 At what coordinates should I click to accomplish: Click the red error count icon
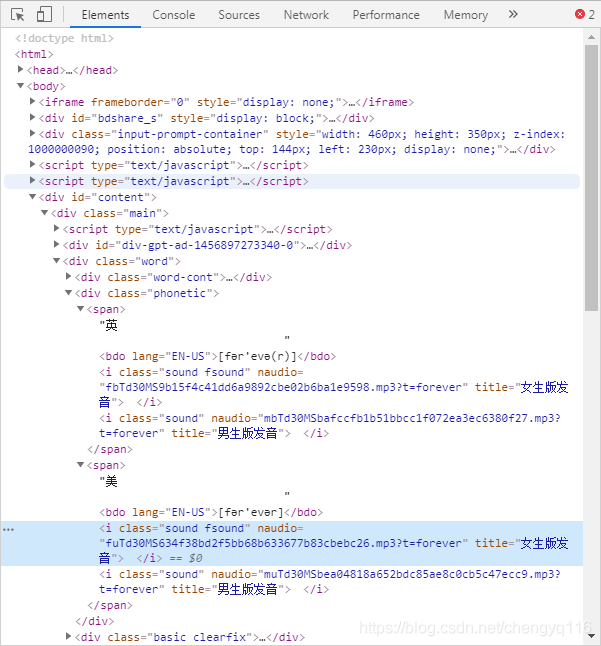click(580, 14)
